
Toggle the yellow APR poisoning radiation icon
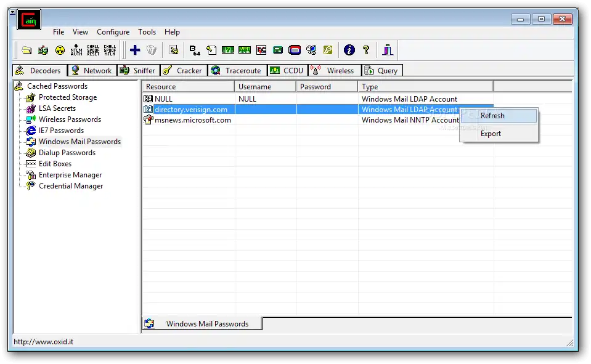pyautogui.click(x=60, y=50)
